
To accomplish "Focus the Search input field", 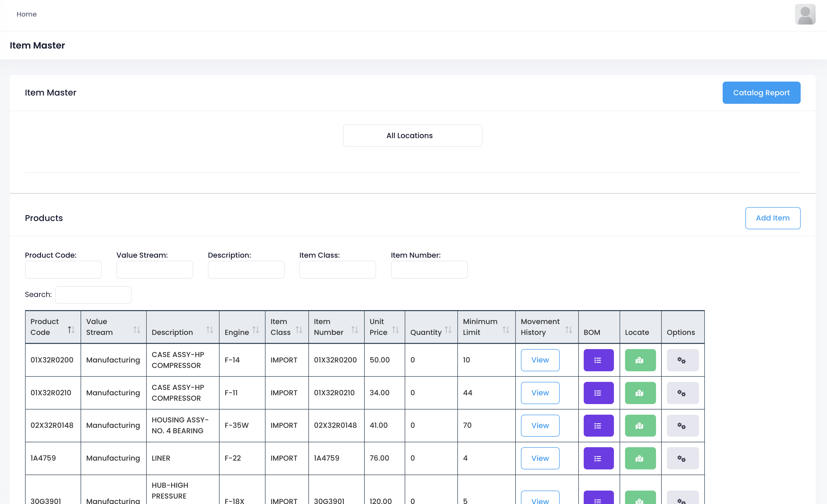I will [x=93, y=295].
